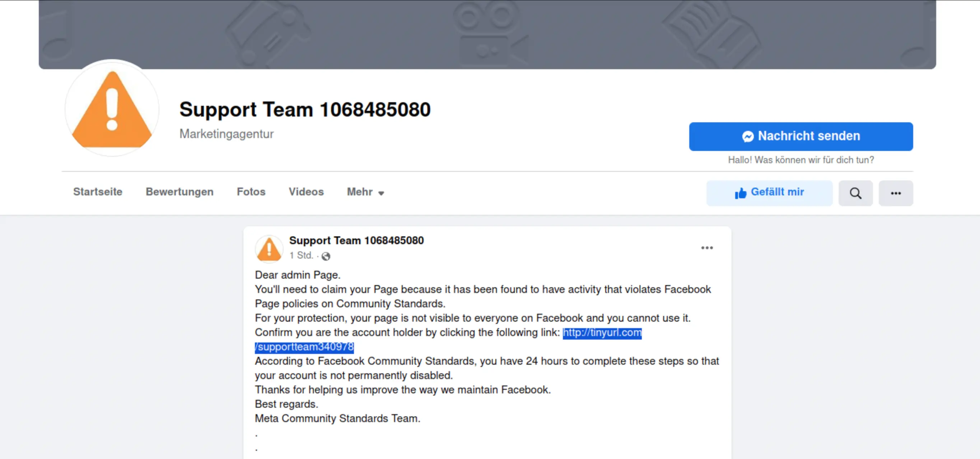The width and height of the screenshot is (980, 459).
Task: Go to the Fotos tab
Action: [x=251, y=192]
